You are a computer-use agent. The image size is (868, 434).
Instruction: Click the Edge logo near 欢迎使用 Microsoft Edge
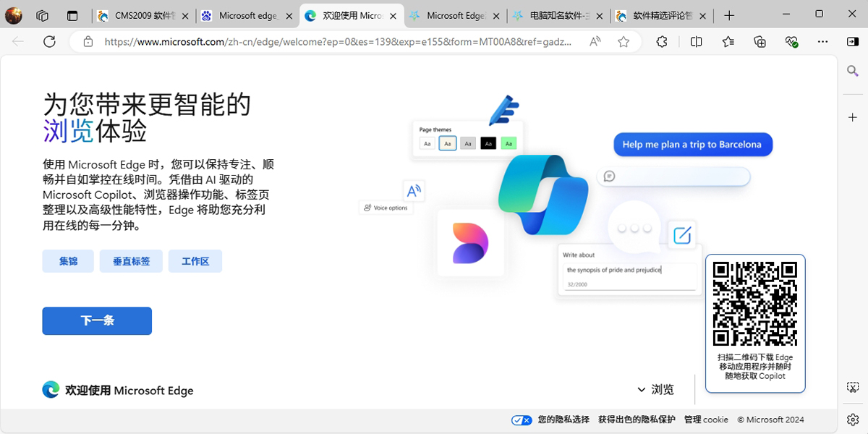(x=51, y=390)
